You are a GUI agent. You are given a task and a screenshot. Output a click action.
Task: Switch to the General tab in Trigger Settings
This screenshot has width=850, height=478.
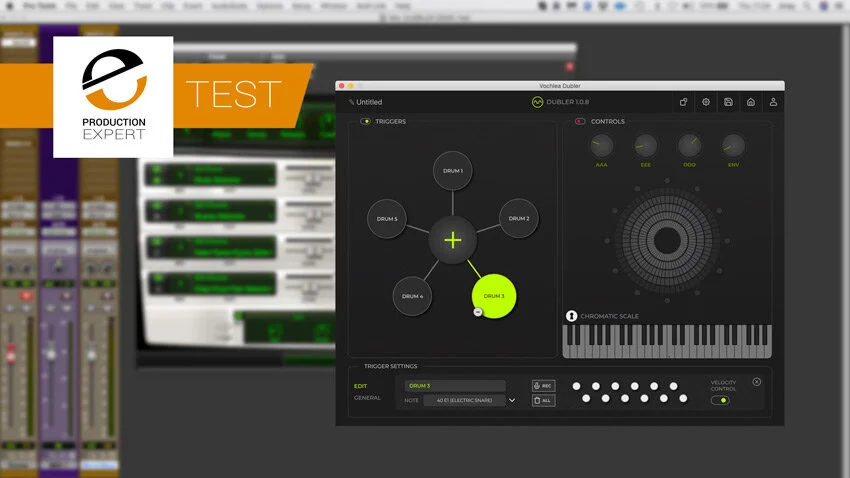tap(367, 398)
